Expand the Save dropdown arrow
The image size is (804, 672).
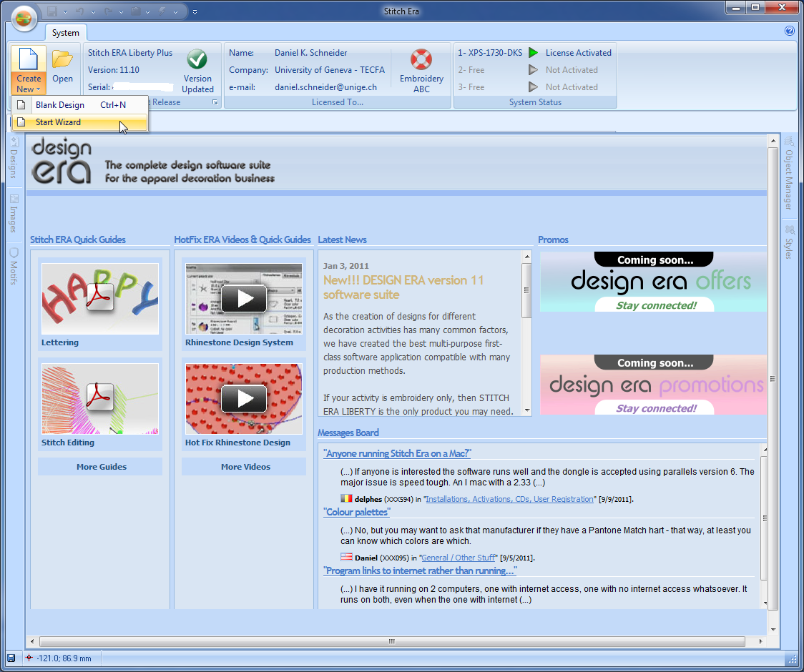click(x=65, y=11)
